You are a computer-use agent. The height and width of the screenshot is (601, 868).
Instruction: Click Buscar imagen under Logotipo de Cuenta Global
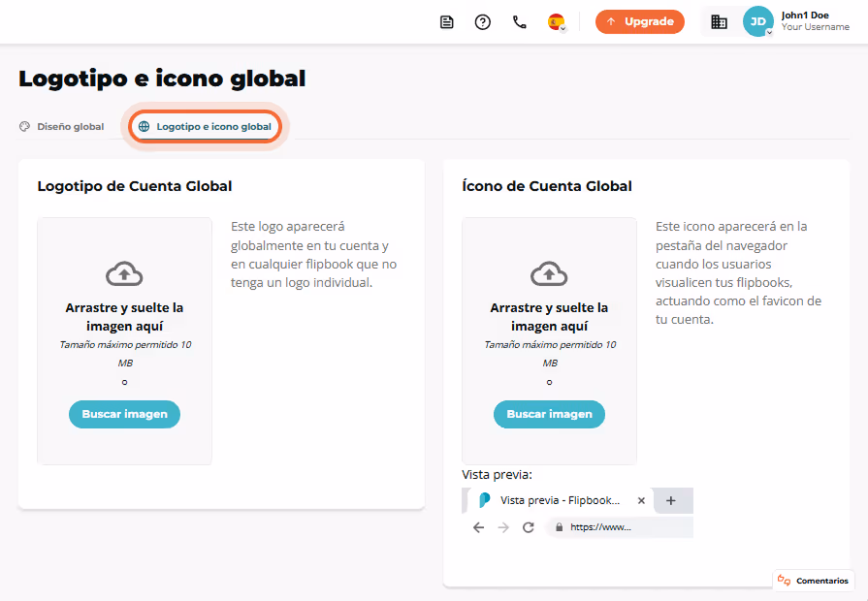124,414
